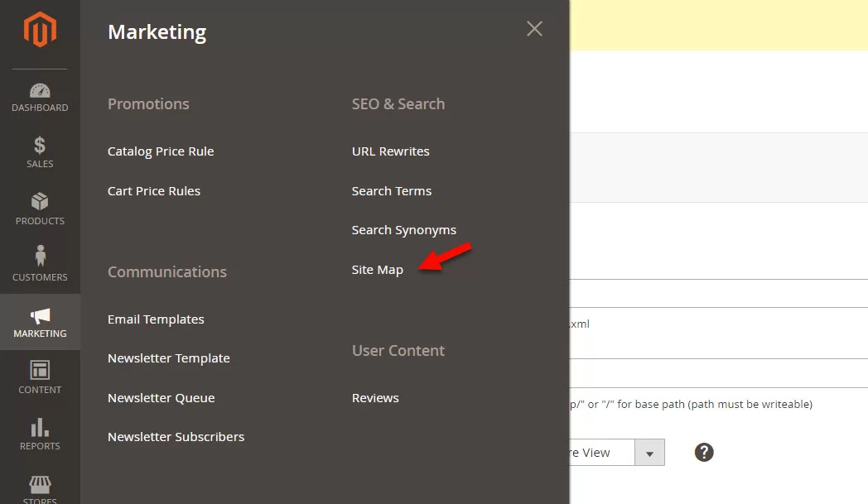Click the question mark help icon
868x504 pixels.
[x=704, y=453]
